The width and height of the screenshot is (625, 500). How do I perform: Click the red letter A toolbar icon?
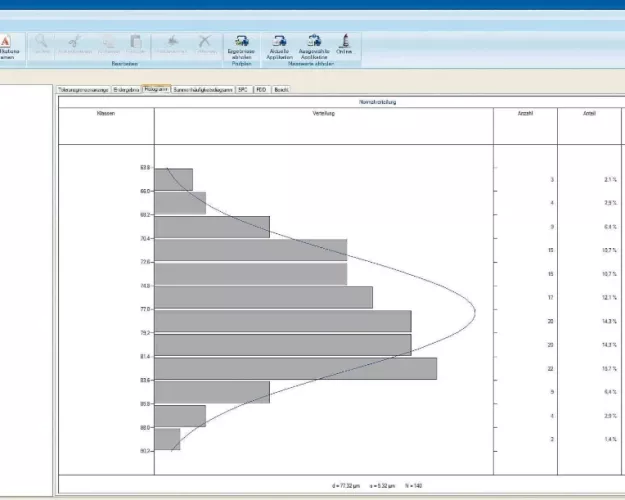pos(5,41)
